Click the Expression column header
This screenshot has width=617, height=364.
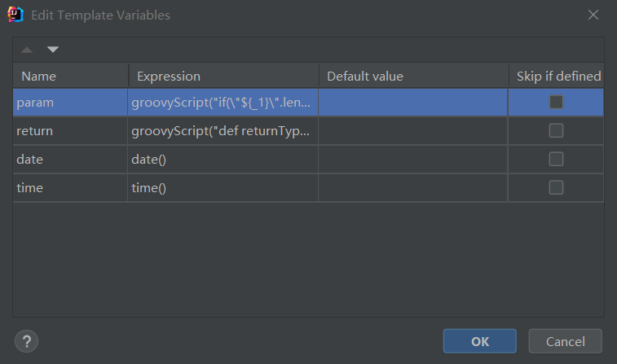tap(223, 76)
